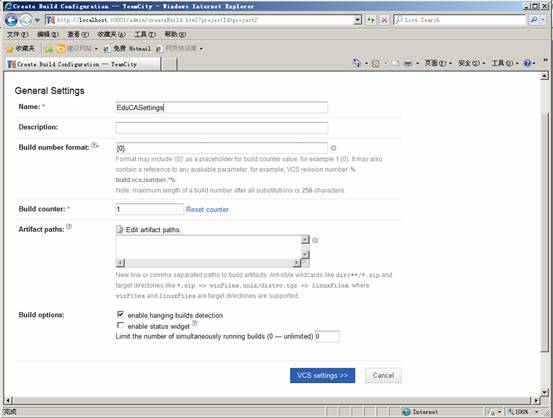The image size is (553, 418).
Task: Uncheck enable hanging builds detection
Action: [x=120, y=314]
